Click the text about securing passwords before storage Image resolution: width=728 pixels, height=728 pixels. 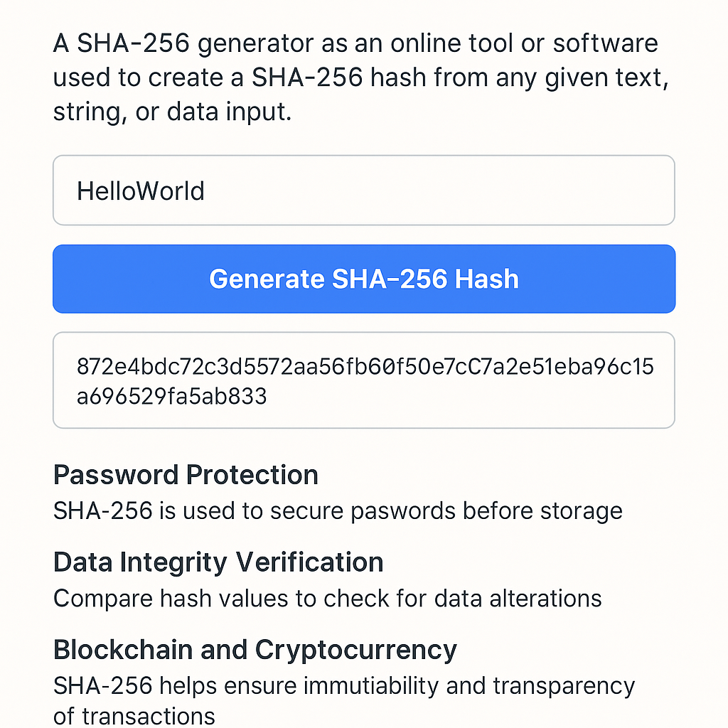(338, 510)
